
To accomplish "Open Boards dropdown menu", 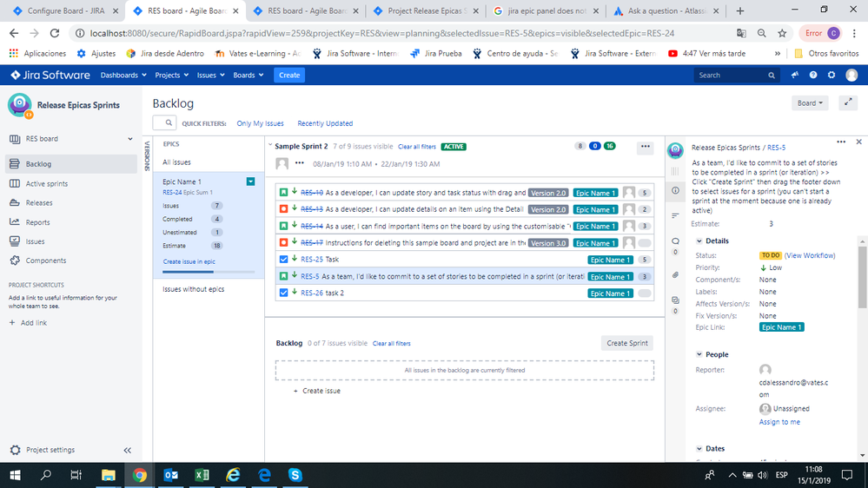I will point(248,76).
